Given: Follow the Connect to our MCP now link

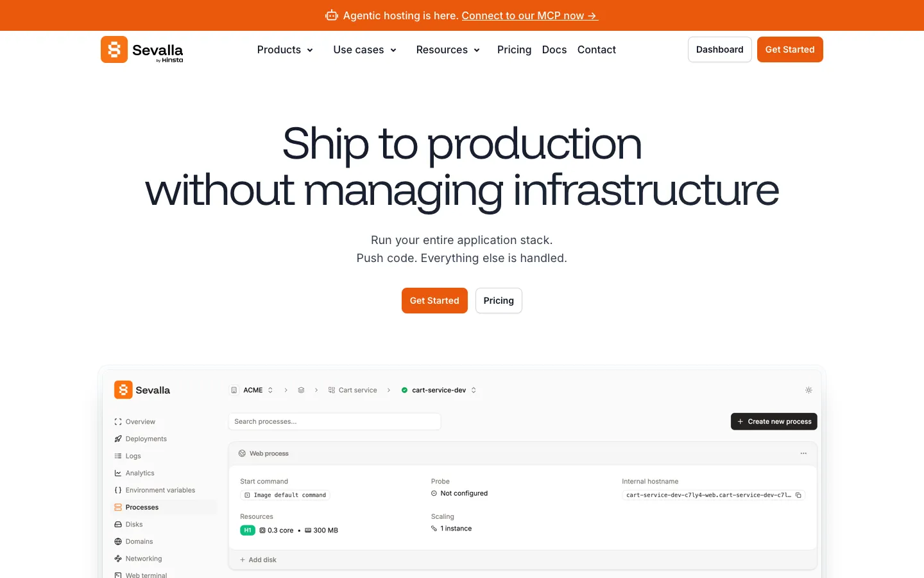Looking at the screenshot, I should (530, 15).
